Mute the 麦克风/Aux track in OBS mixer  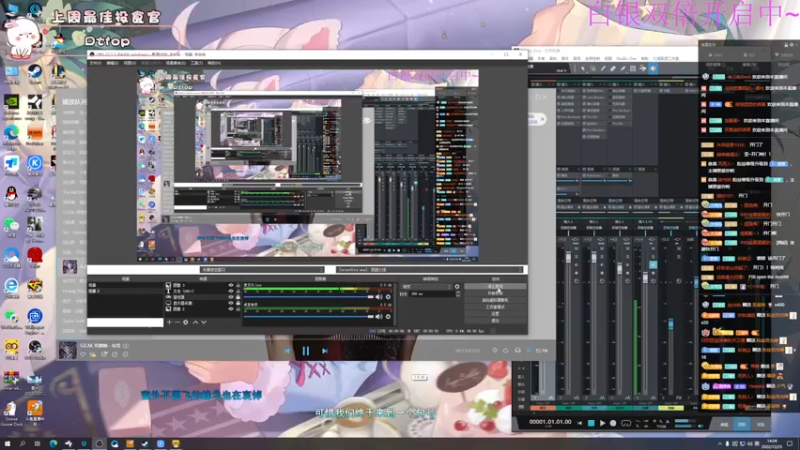click(379, 296)
